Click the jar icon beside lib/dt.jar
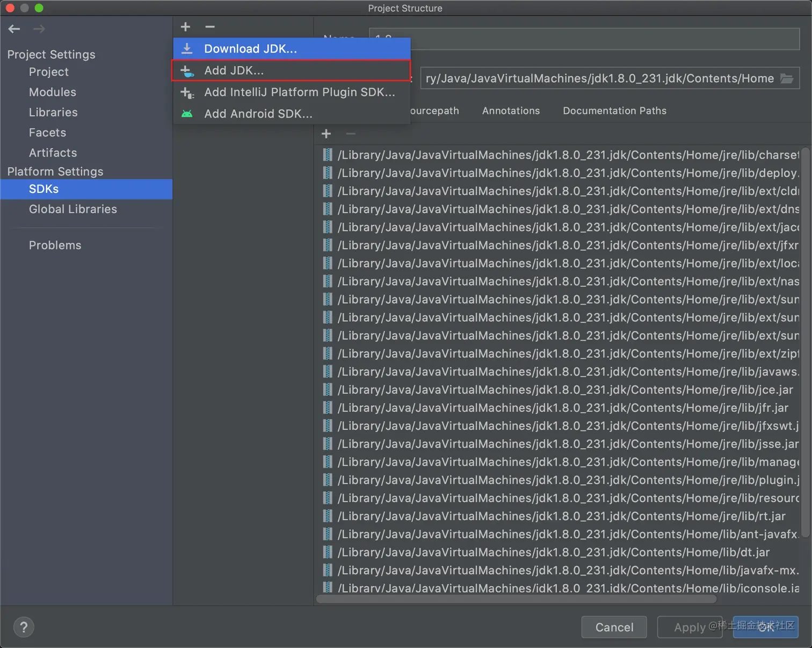The height and width of the screenshot is (648, 812). point(327,552)
